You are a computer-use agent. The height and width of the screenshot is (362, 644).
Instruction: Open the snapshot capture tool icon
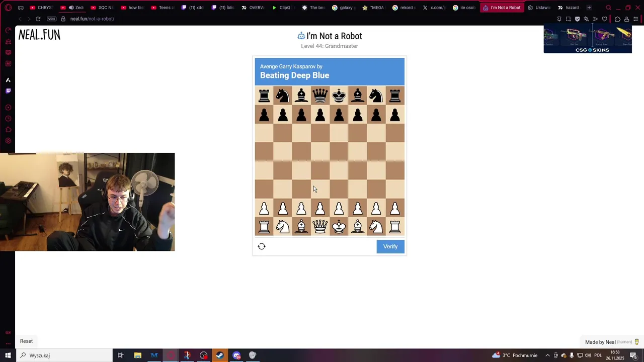pyautogui.click(x=568, y=19)
